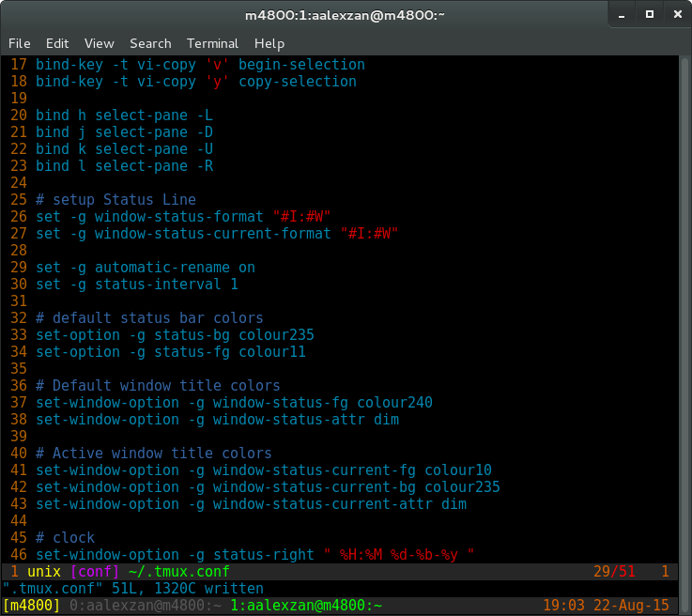Screen dimensions: 692x616
Task: Open the Edit menu
Action: click(57, 43)
